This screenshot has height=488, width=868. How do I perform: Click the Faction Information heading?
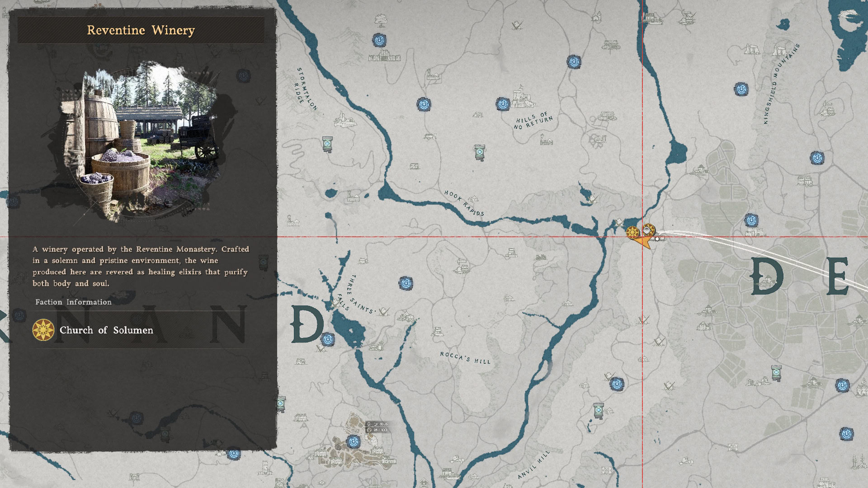click(x=73, y=302)
